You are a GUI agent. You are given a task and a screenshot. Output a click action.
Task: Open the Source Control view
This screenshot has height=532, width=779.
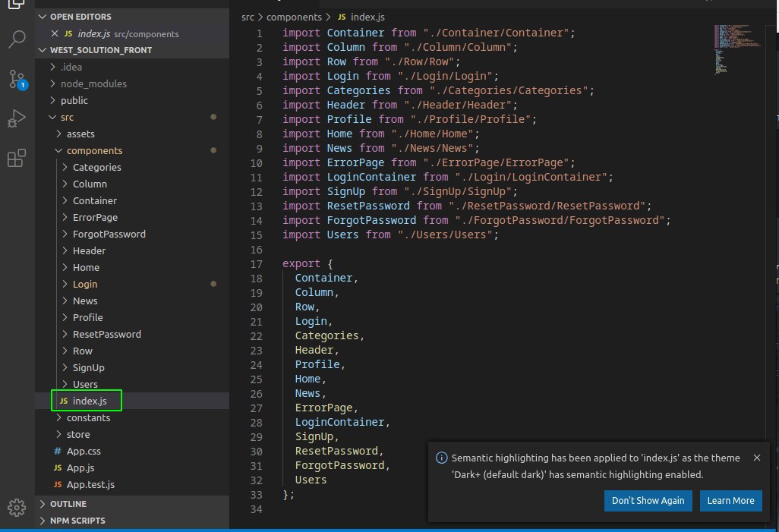pyautogui.click(x=17, y=80)
